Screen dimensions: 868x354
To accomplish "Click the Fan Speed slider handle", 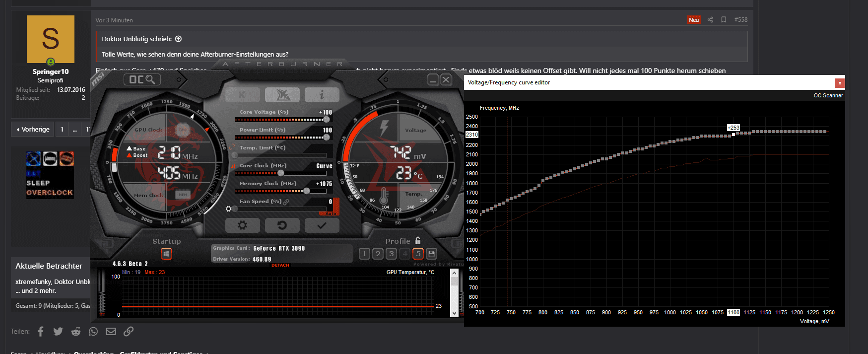I will [235, 209].
